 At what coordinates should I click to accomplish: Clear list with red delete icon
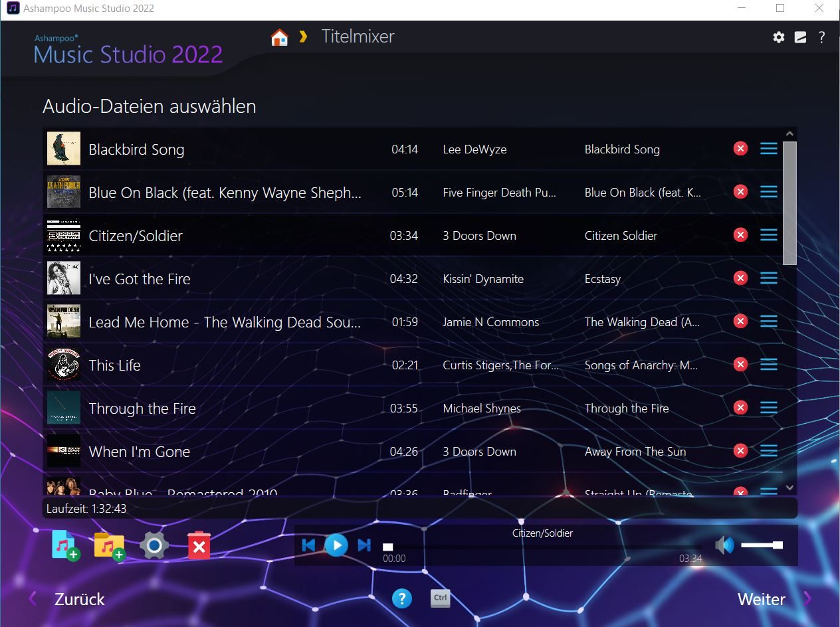199,546
